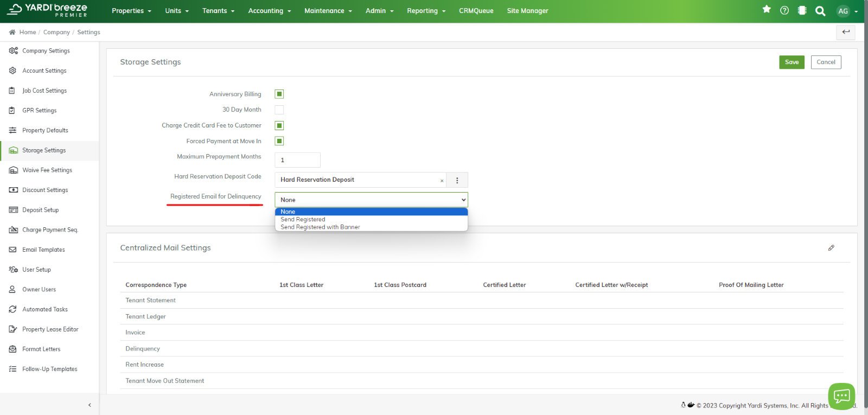868x415 pixels.
Task: Expand the Properties menu dropdown
Action: point(131,11)
